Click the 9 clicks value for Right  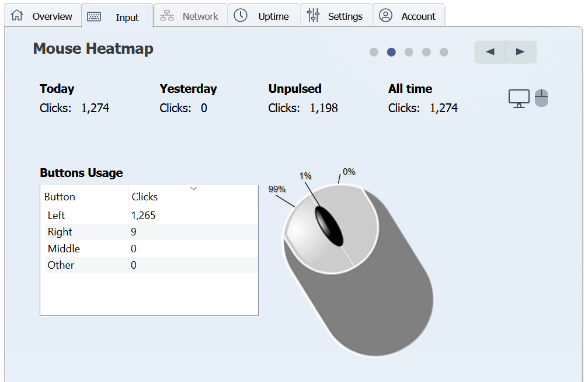click(x=134, y=232)
